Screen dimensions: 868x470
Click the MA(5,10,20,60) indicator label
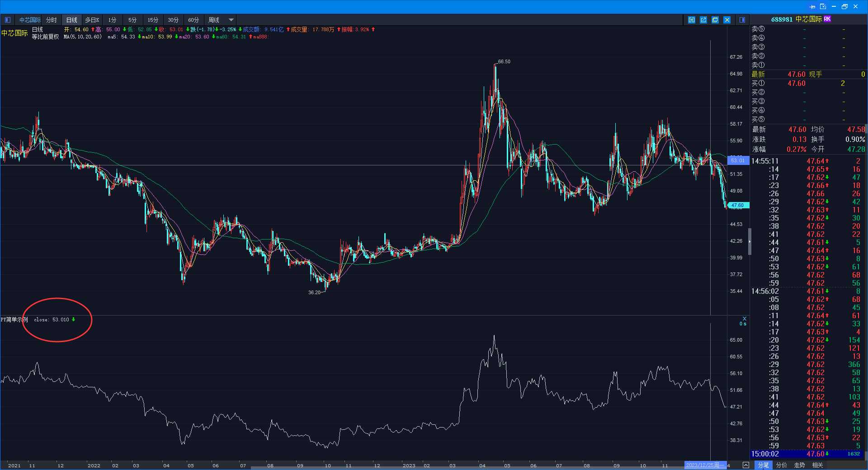point(83,37)
